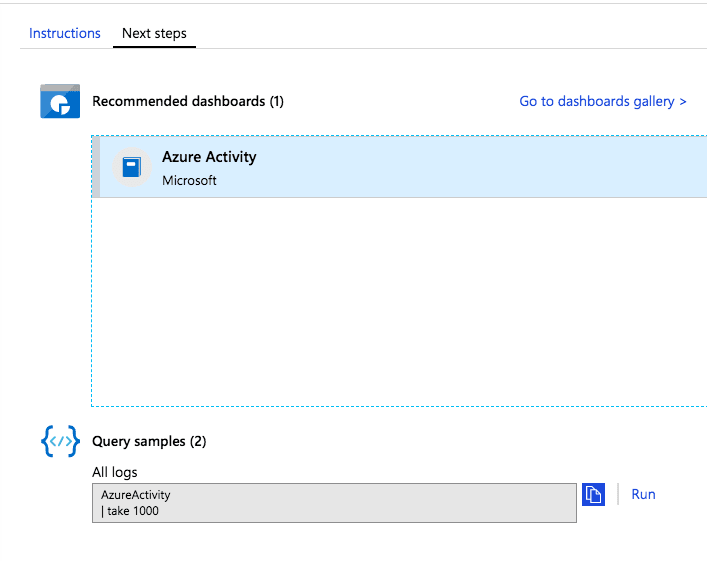The height and width of the screenshot is (561, 707).
Task: Click the Azure Activity title text
Action: 209,157
